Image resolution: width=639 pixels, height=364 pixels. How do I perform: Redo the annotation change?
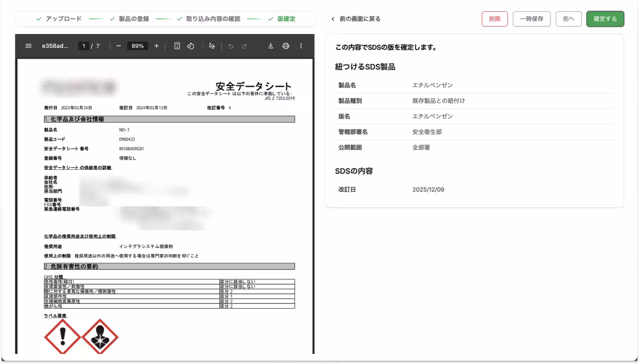[244, 46]
